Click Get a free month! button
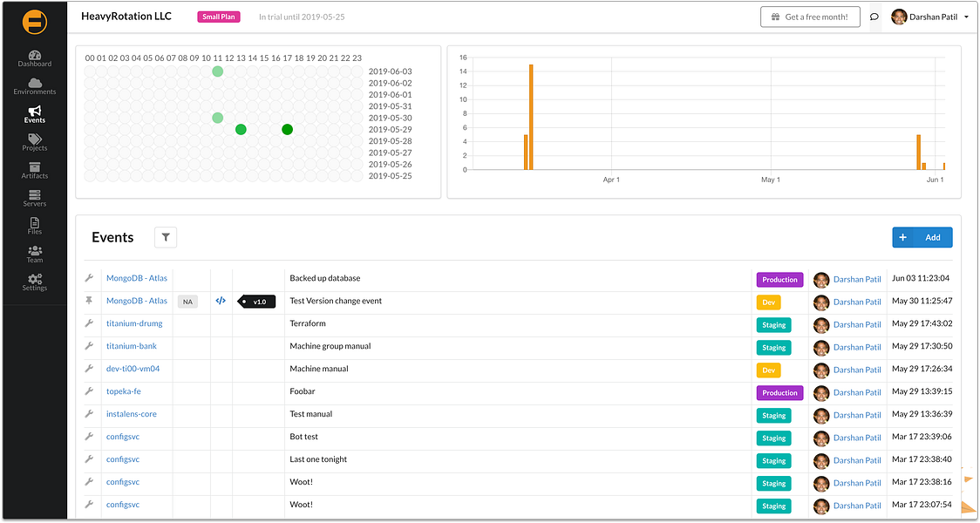The image size is (980, 523). click(810, 17)
